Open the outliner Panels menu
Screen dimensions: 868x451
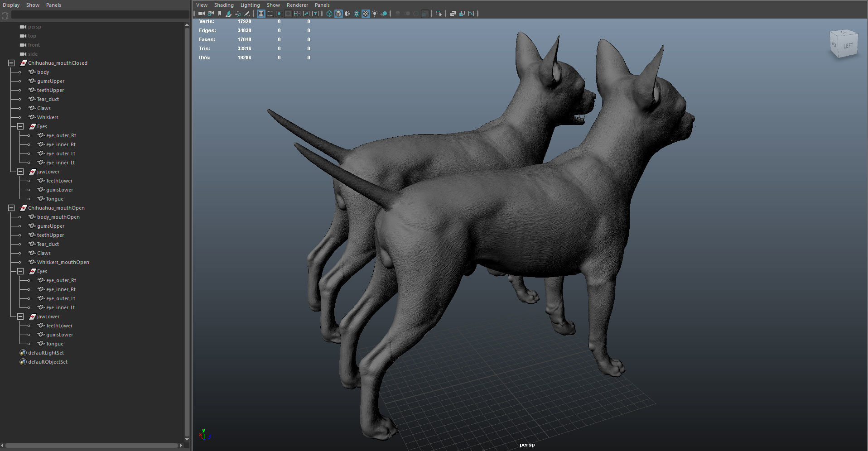53,5
